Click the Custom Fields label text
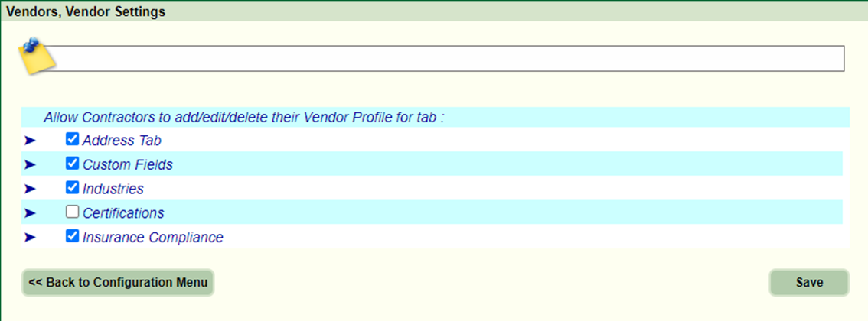The height and width of the screenshot is (321, 868). [x=128, y=164]
